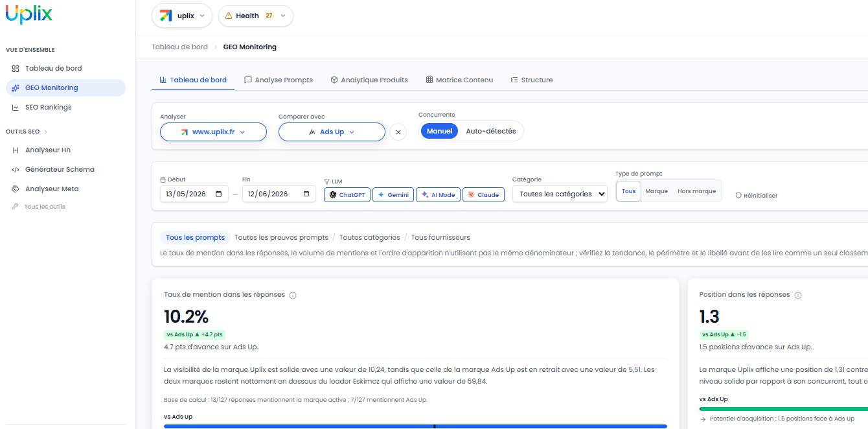Viewport: 868px width, 429px height.
Task: Click Tous les outils link
Action: (45, 207)
